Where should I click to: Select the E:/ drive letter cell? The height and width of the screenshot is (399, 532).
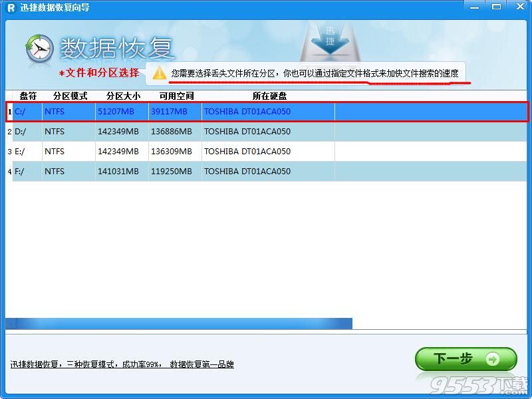coord(27,152)
